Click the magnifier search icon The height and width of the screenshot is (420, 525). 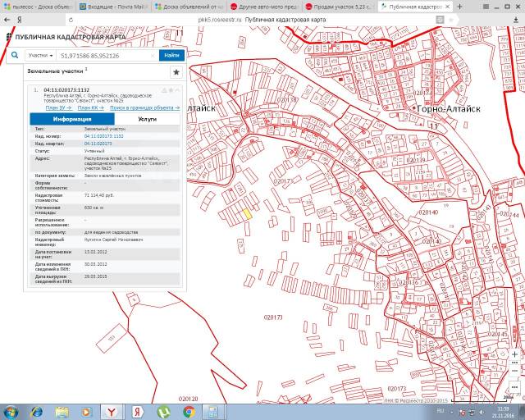15,55
